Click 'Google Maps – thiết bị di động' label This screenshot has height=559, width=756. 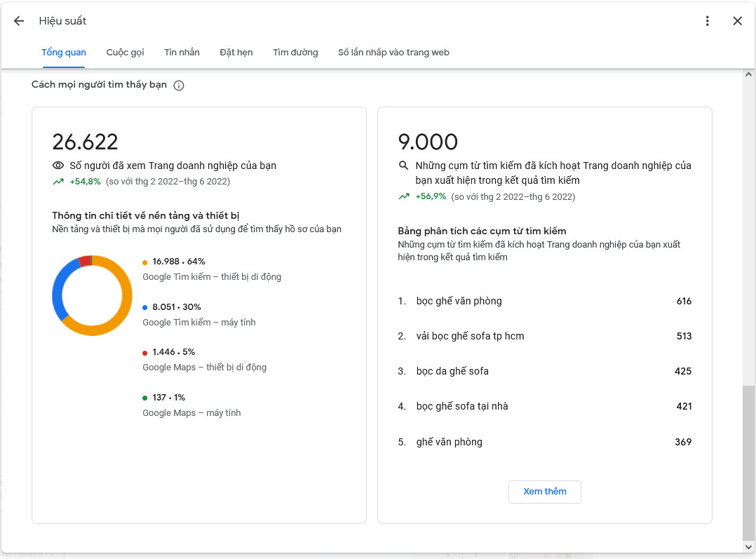pos(205,368)
